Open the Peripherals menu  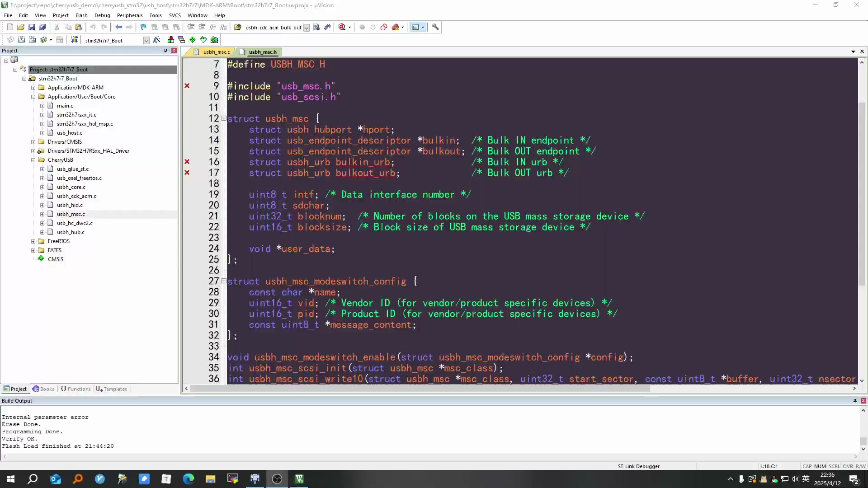tap(129, 15)
